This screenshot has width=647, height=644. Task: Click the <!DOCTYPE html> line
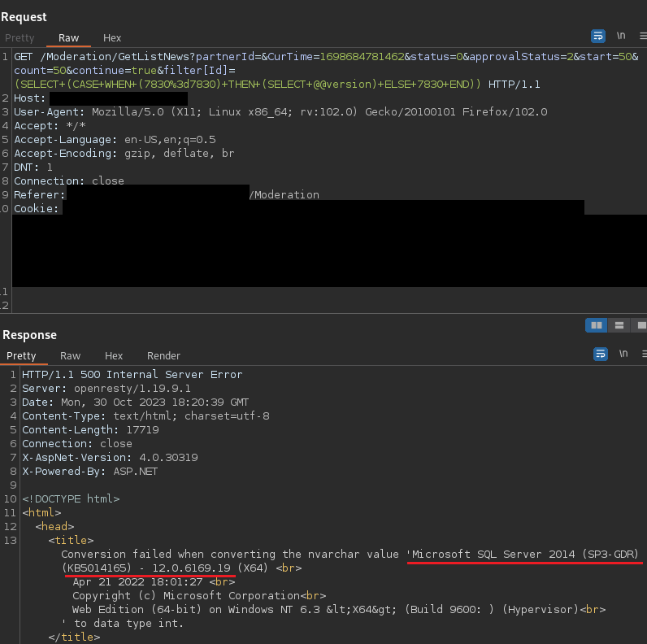71,498
